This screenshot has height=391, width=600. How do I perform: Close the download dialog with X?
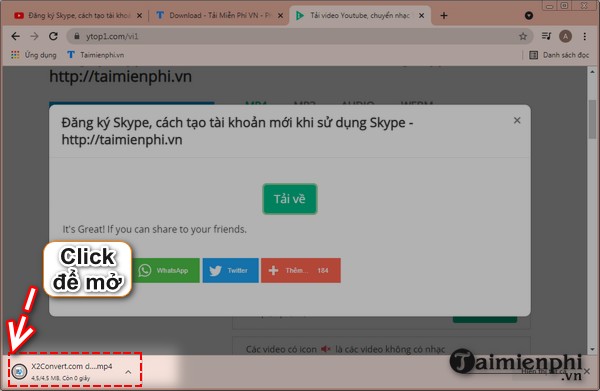(x=517, y=121)
